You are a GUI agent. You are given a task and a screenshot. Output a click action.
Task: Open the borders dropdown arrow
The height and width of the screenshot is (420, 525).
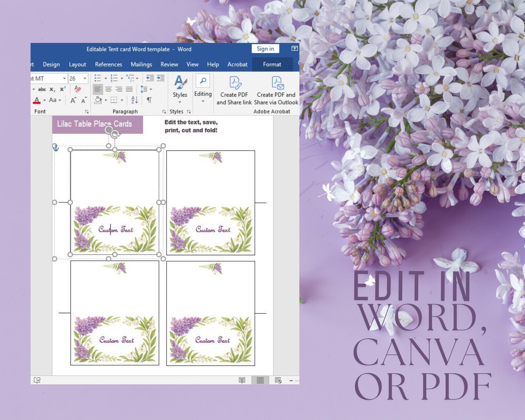pos(122,100)
